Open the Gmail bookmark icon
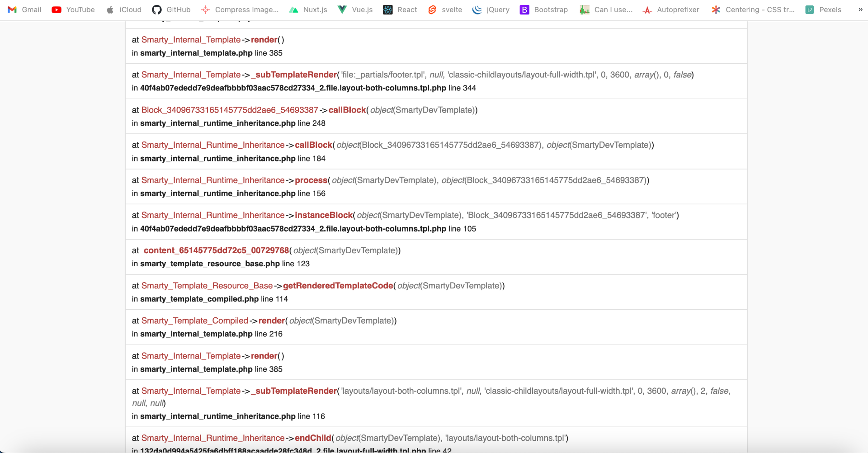 (12, 9)
